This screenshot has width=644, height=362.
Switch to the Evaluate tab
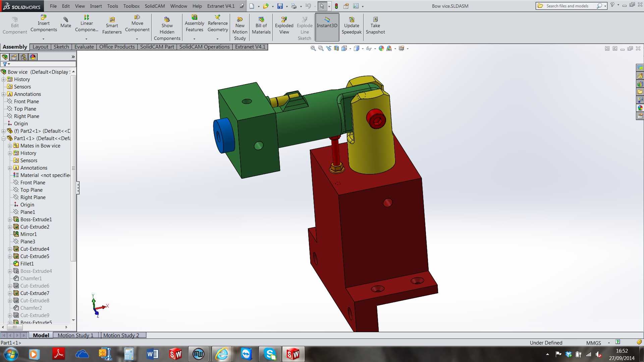coord(84,47)
